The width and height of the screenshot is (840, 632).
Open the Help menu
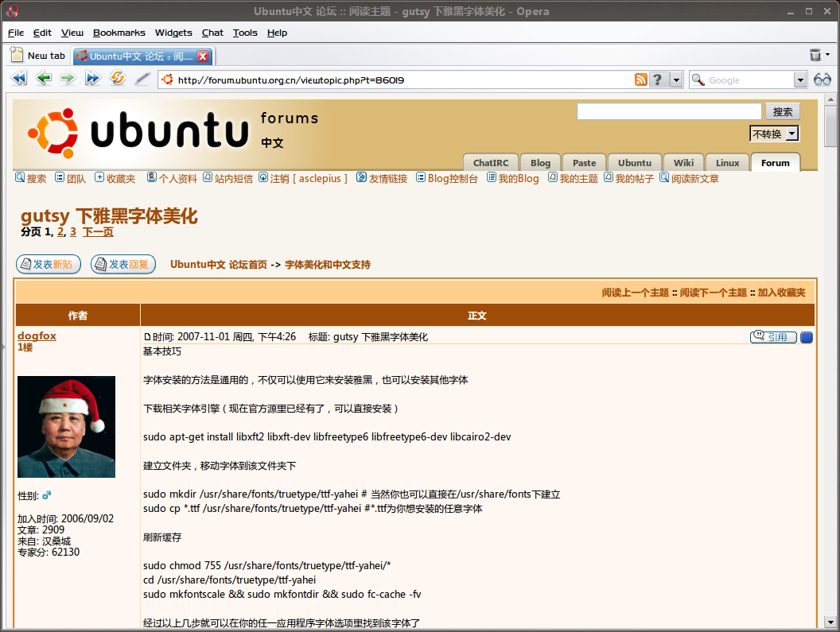pos(277,33)
